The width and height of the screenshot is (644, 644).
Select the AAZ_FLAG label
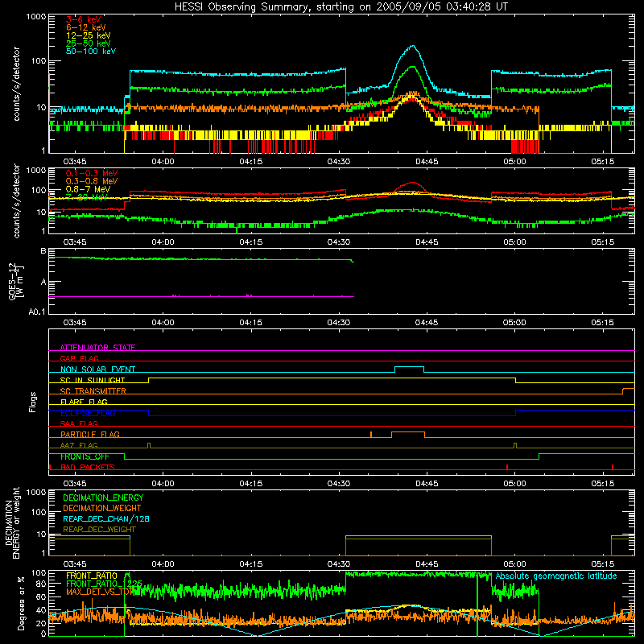point(79,445)
